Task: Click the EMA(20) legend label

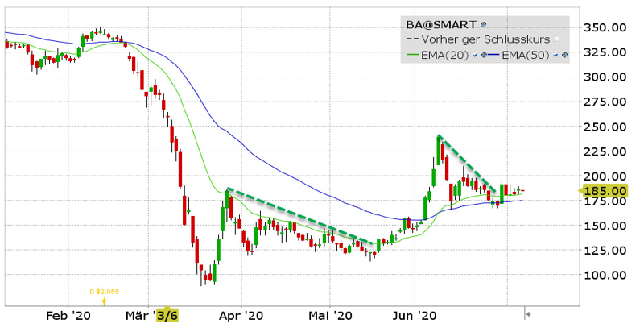Action: [445, 55]
